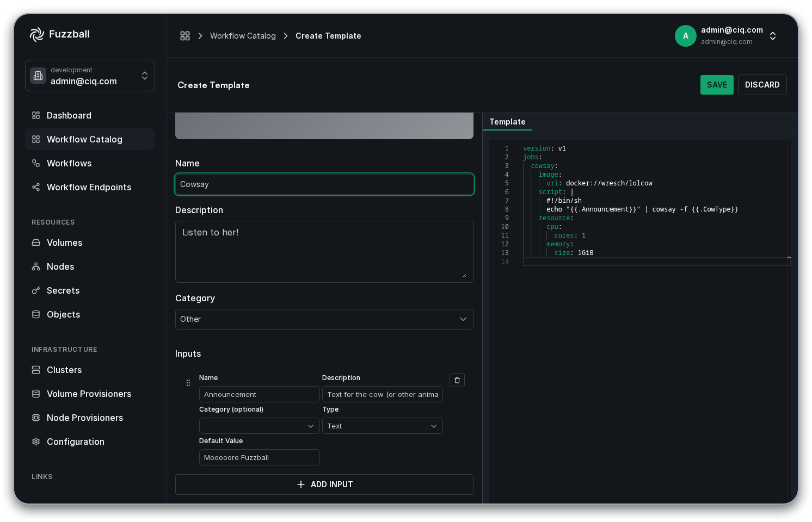This screenshot has width=812, height=522.
Task: Click the Volume Provisioners icon
Action: tap(36, 394)
